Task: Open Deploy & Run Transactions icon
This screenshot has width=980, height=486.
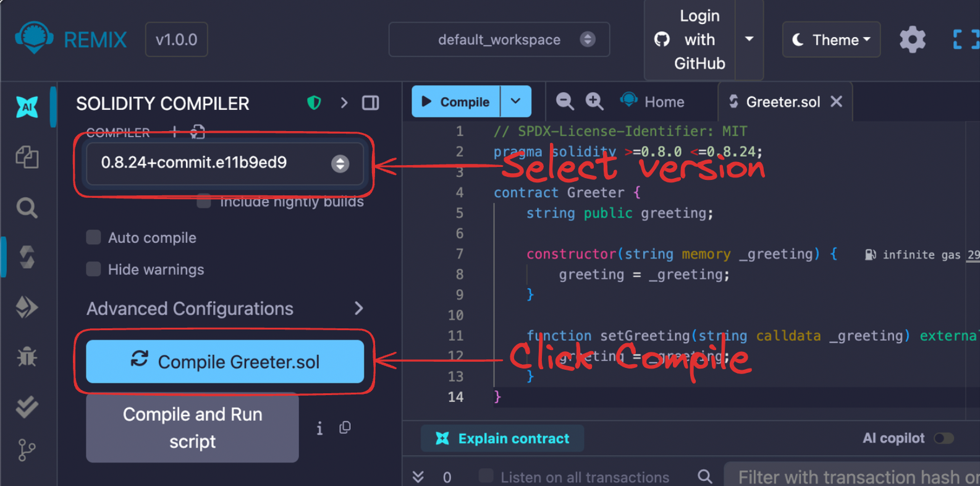Action: click(x=27, y=307)
